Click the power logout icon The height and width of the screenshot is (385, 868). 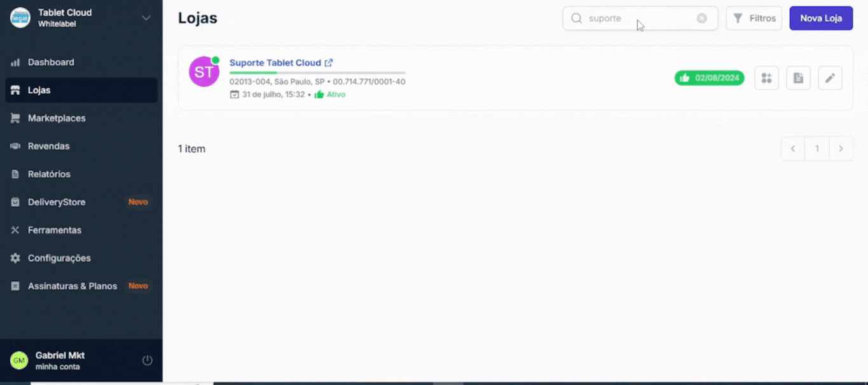147,360
